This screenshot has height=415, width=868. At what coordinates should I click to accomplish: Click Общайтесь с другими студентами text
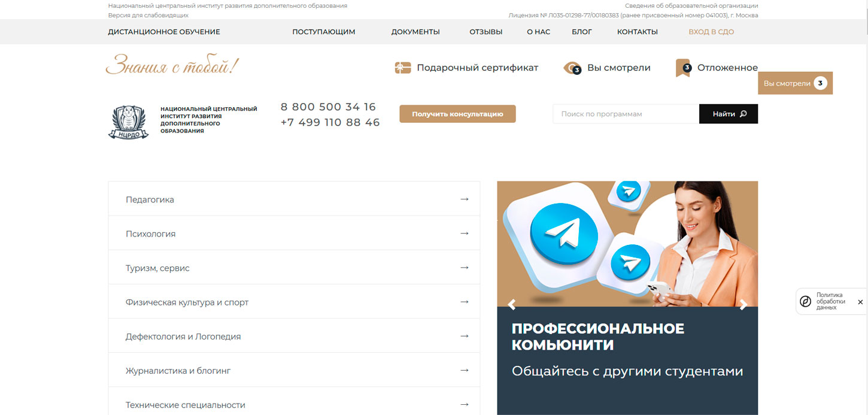627,371
